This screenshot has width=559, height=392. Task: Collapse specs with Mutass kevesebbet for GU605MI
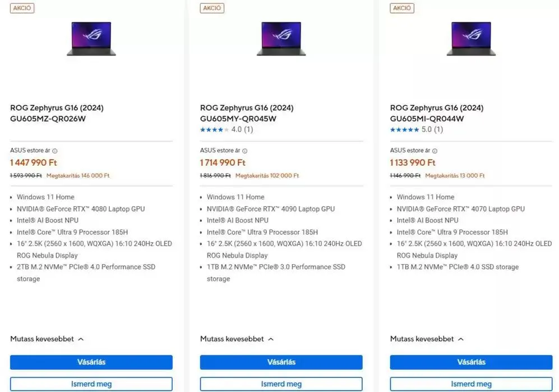[427, 339]
